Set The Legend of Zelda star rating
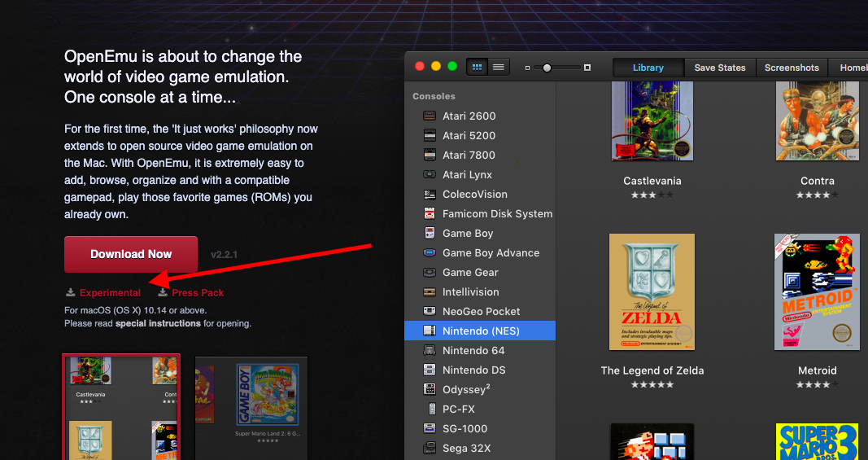 652,384
